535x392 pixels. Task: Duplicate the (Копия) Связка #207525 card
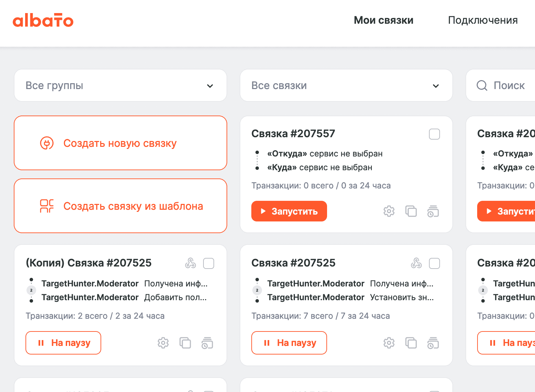coord(185,343)
